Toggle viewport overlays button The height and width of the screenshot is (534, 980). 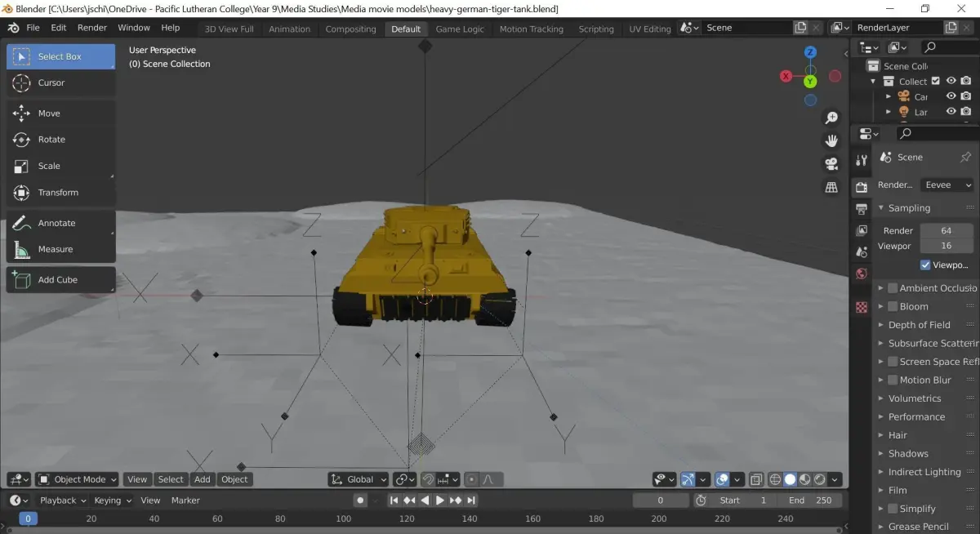click(x=722, y=479)
